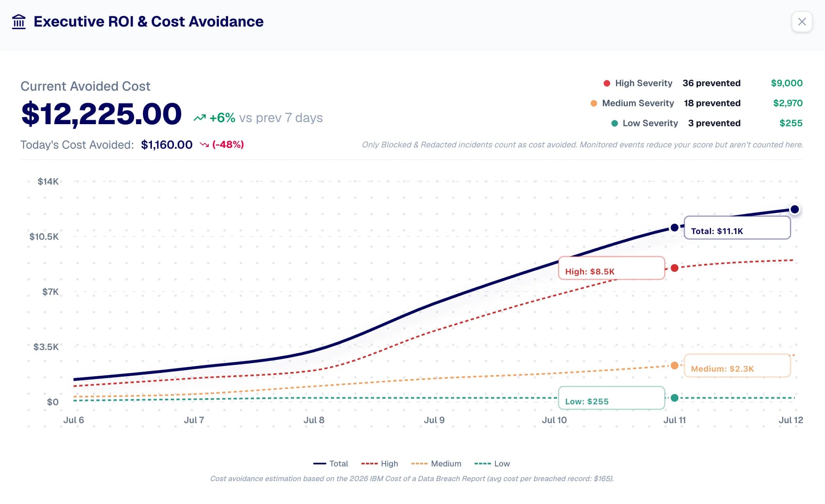Screen dimensions: 825x504
Task: Click the bank building icon in header
Action: click(x=19, y=22)
